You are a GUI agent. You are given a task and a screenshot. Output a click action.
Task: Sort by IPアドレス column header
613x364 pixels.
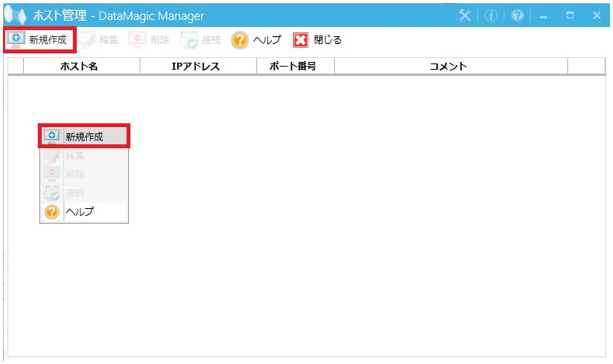pos(198,66)
